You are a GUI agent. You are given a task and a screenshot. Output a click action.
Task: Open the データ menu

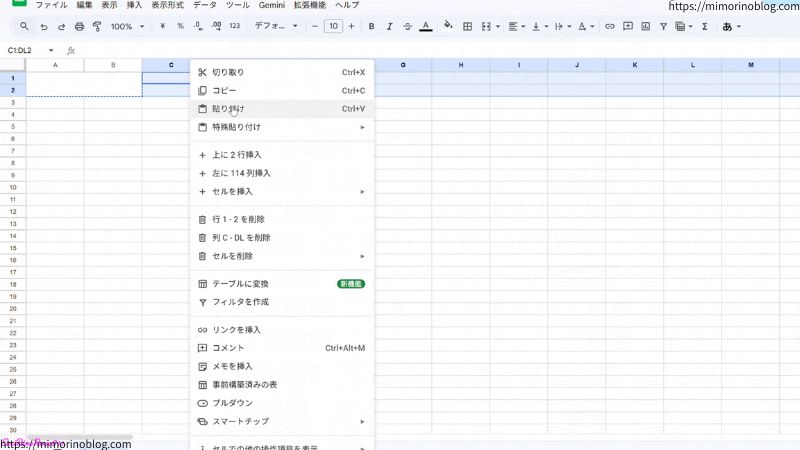[x=205, y=5]
